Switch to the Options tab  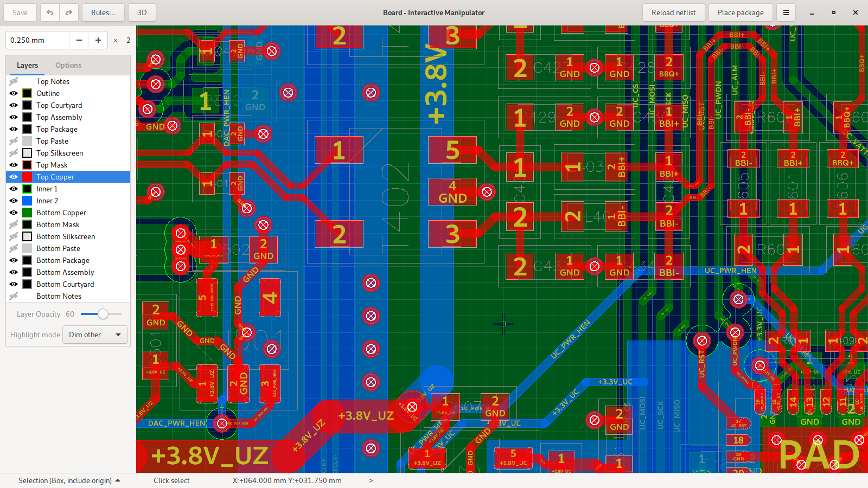[x=68, y=65]
